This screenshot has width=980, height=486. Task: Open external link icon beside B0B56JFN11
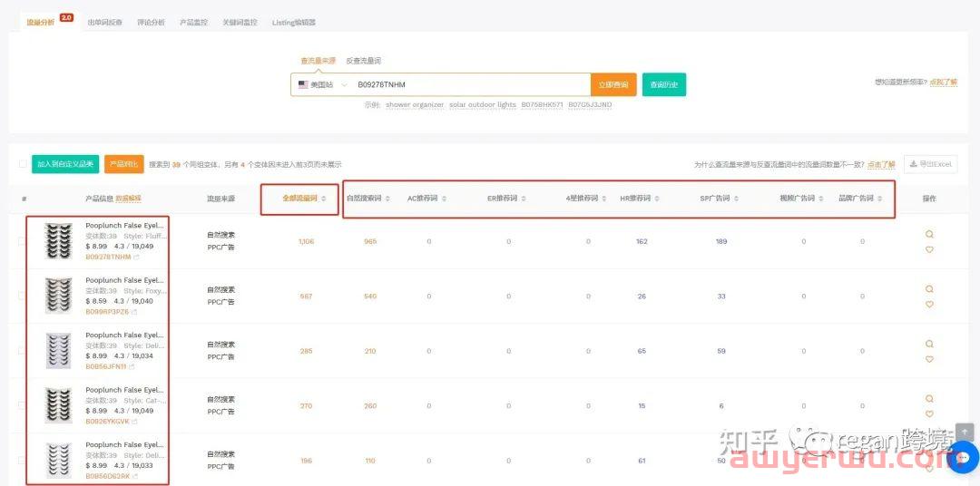(132, 366)
